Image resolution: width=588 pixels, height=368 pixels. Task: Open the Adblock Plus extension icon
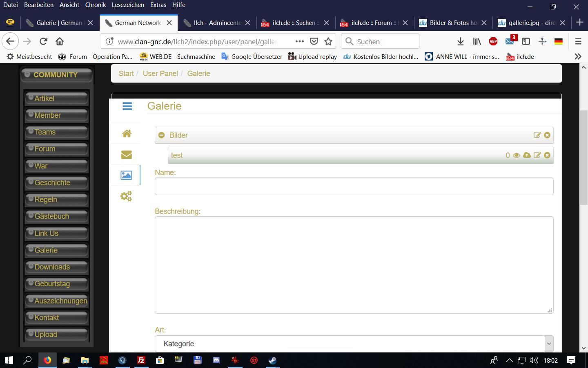pos(493,41)
